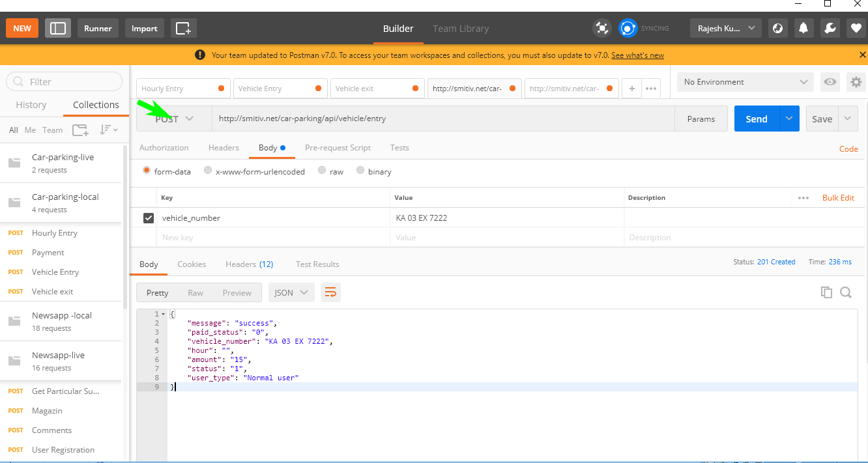
Task: Toggle response line wrap icon
Action: pyautogui.click(x=330, y=292)
